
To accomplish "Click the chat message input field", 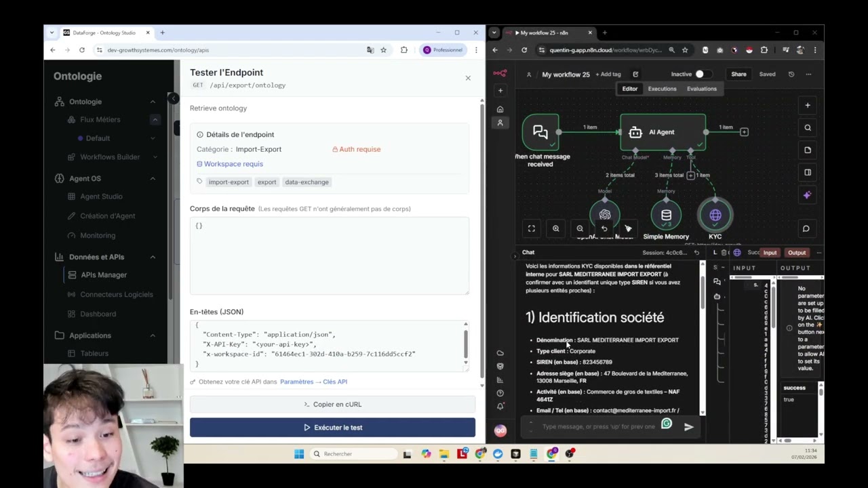I will 599,427.
